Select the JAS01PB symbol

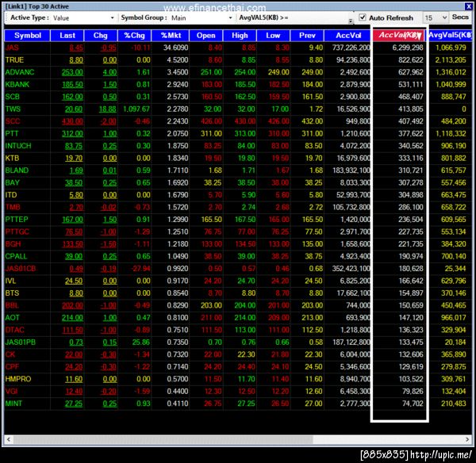coord(21,342)
